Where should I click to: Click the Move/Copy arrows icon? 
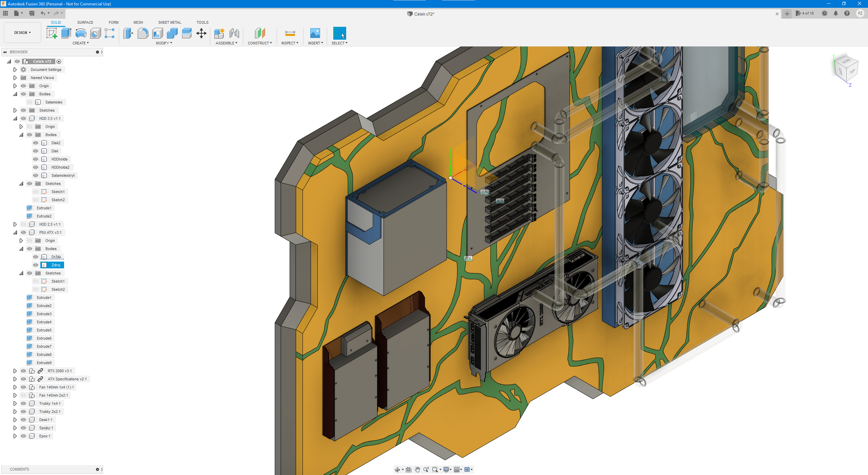coord(201,33)
